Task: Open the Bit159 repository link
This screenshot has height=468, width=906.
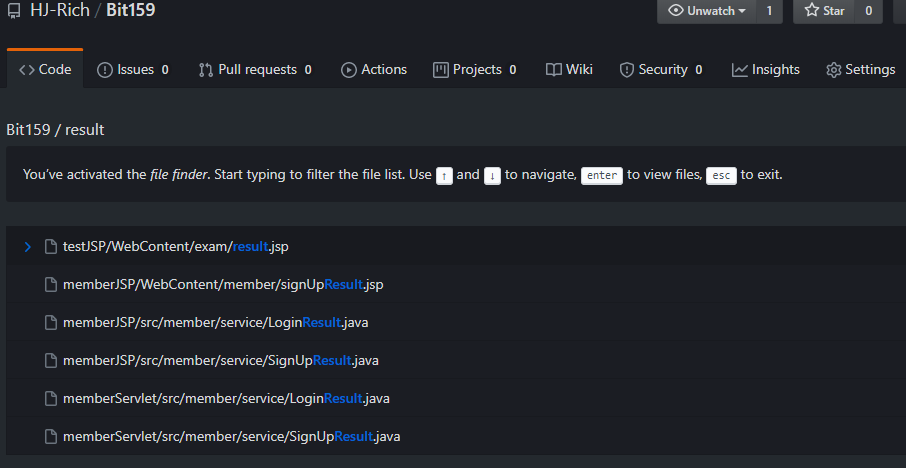Action: (x=131, y=10)
